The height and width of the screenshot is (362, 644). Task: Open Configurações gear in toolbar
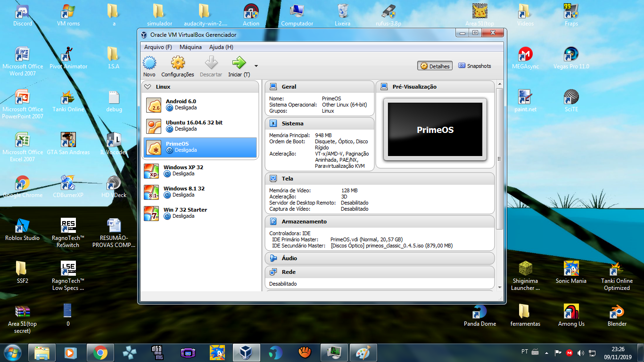tap(178, 66)
